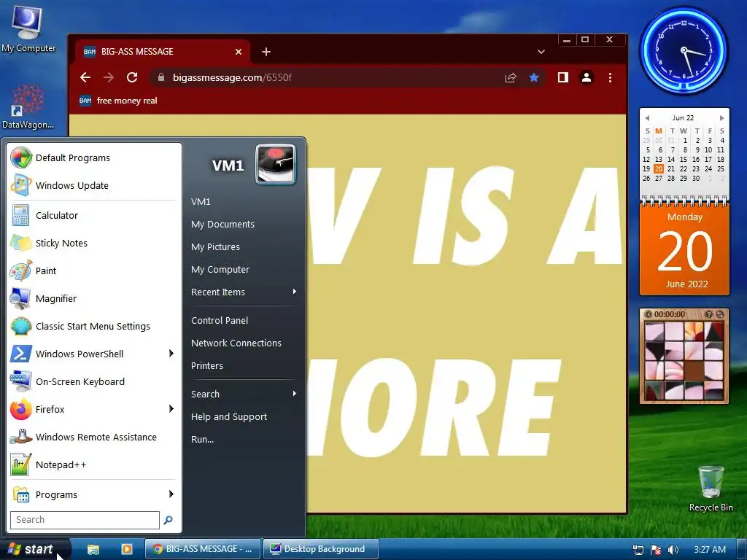
Task: Click the taskbar clock showing 3:27 AM
Action: click(710, 550)
